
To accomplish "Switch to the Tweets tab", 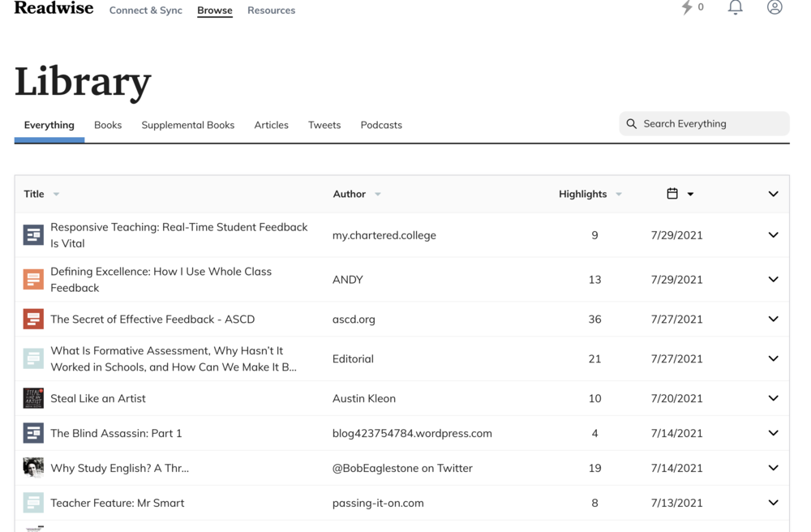I will [x=324, y=125].
